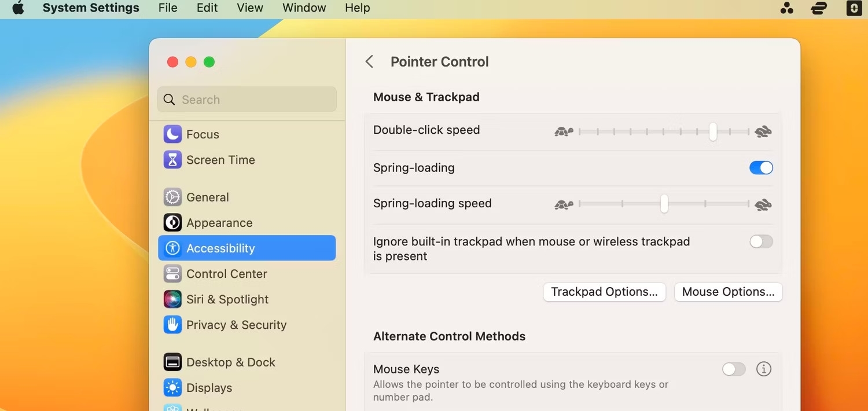Enable the Mouse Keys switch
This screenshot has width=868, height=411.
pos(734,369)
